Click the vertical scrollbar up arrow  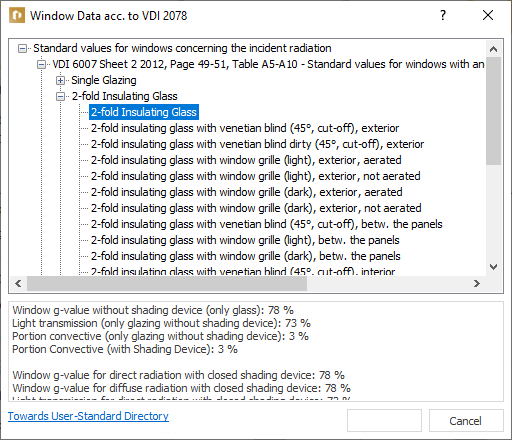pos(494,49)
